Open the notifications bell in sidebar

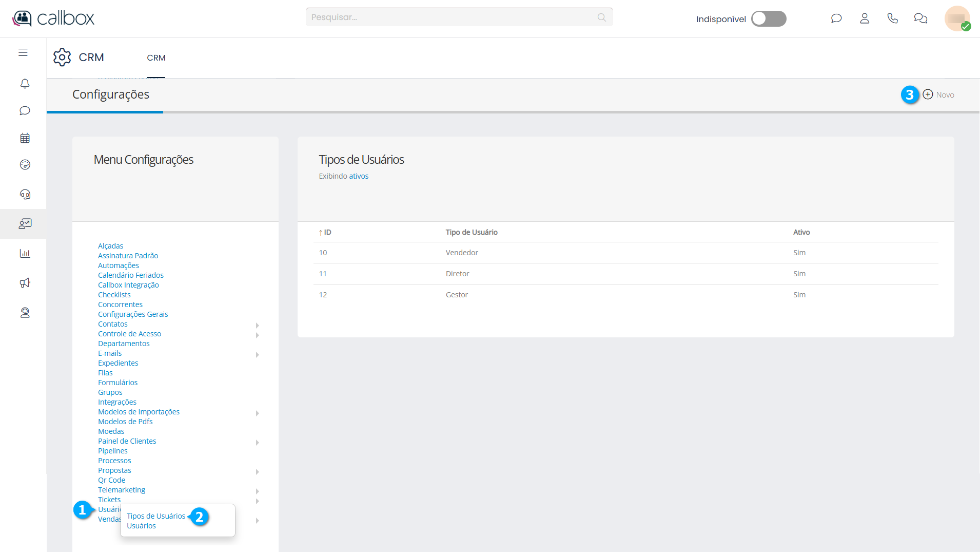25,83
